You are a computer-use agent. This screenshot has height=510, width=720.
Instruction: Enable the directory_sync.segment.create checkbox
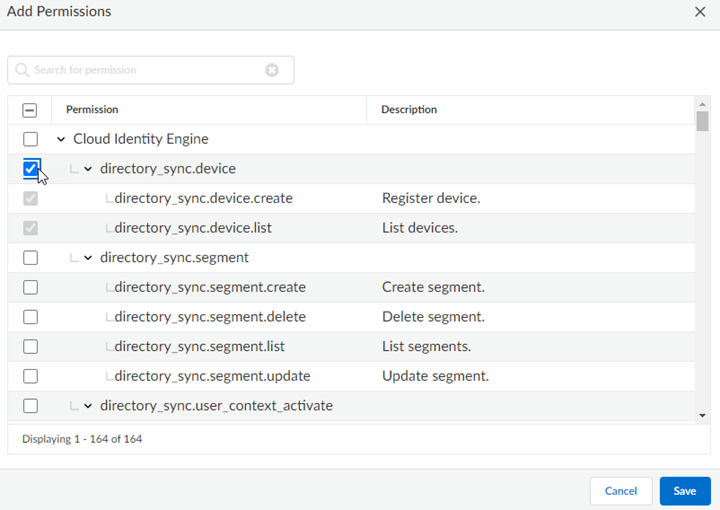[30, 287]
